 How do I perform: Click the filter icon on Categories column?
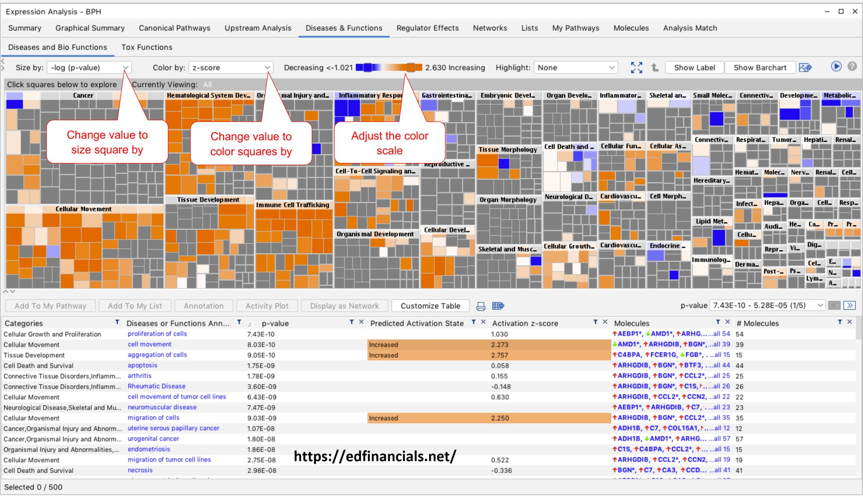pyautogui.click(x=117, y=322)
